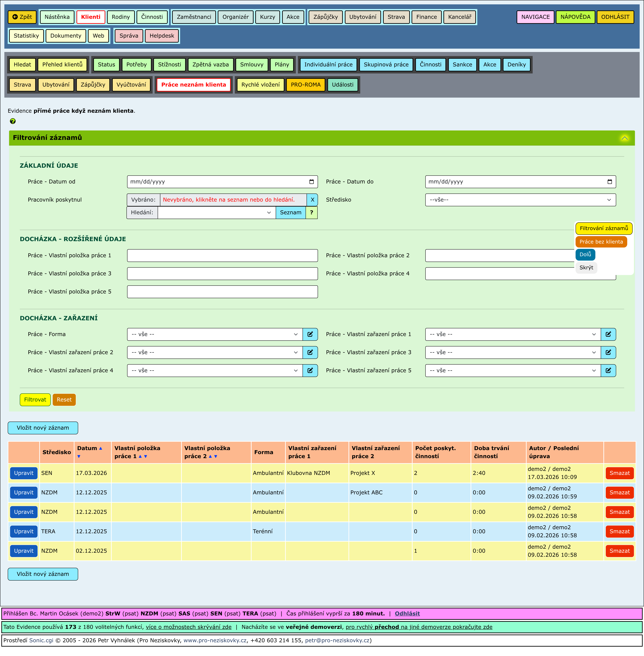Expand Vlastní zařazení práce 5 dropdown
Image resolution: width=644 pixels, height=656 pixels.
point(513,370)
